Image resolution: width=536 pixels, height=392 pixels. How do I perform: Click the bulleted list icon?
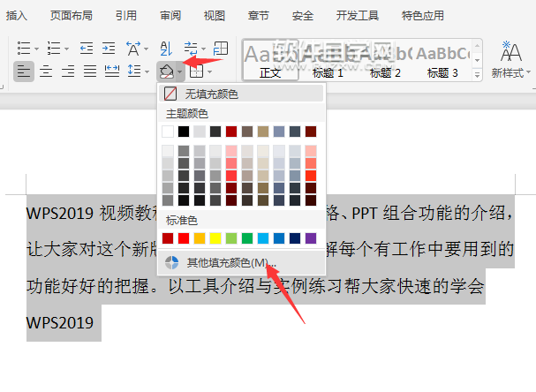pyautogui.click(x=24, y=49)
